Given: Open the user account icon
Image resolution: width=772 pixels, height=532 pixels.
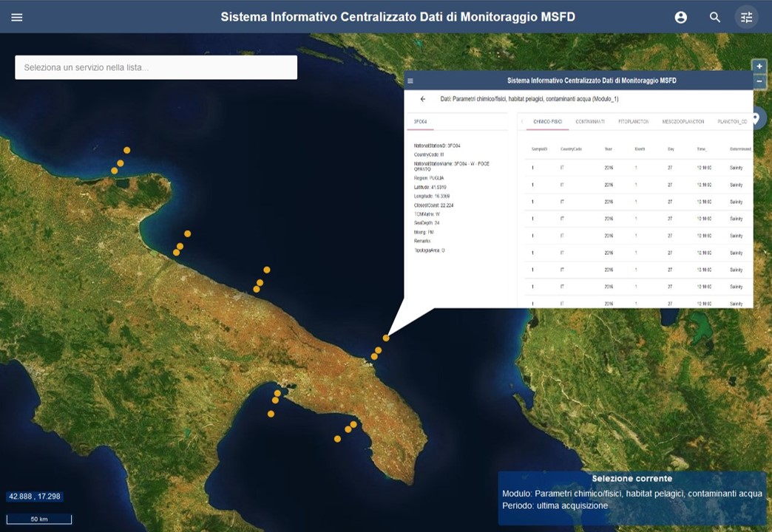Looking at the screenshot, I should [680, 17].
